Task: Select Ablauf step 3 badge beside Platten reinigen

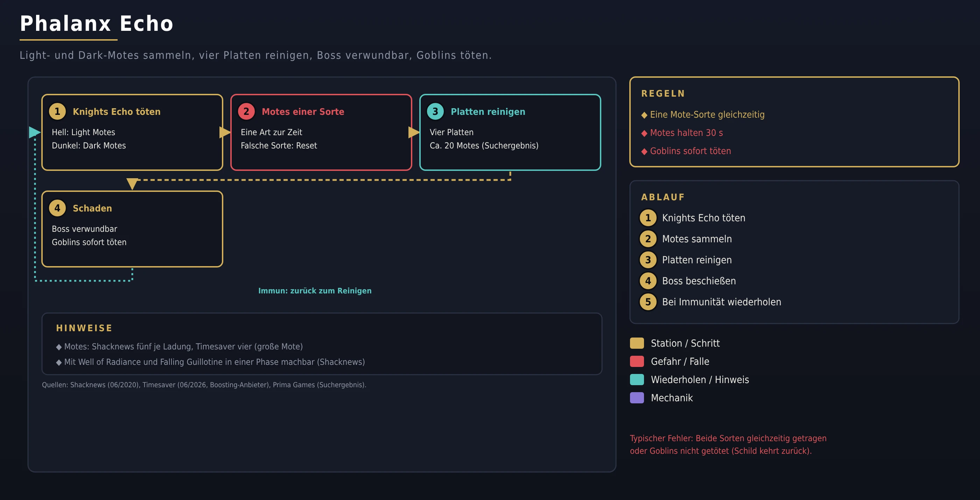Action: (x=648, y=260)
